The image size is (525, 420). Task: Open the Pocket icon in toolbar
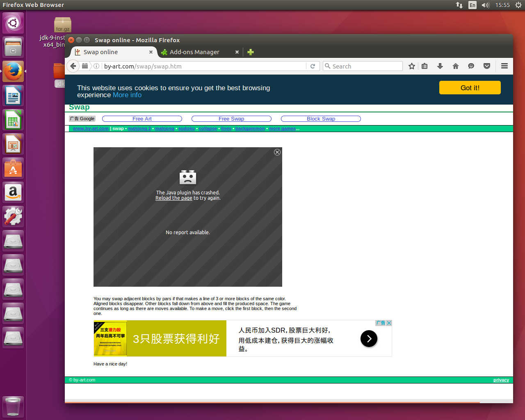point(487,66)
